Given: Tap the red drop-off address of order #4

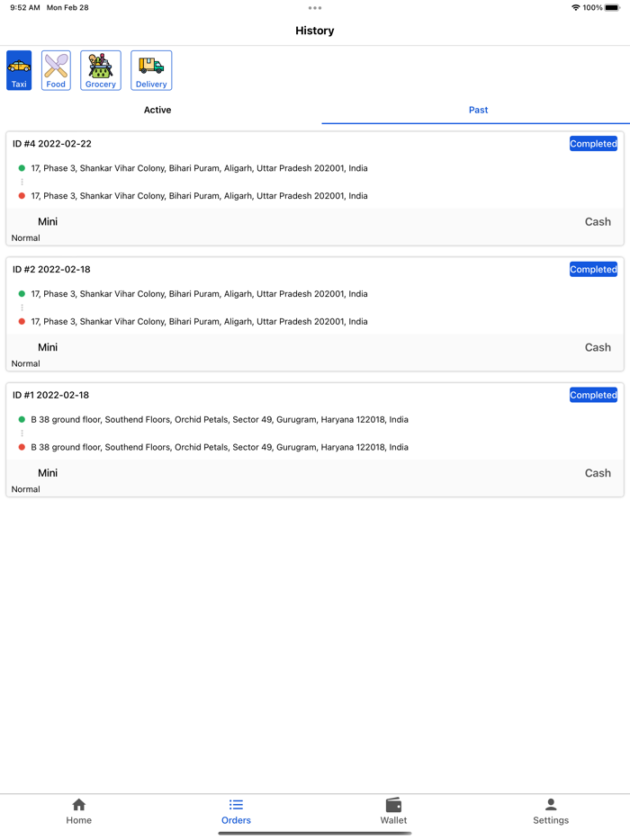Looking at the screenshot, I should [199, 196].
